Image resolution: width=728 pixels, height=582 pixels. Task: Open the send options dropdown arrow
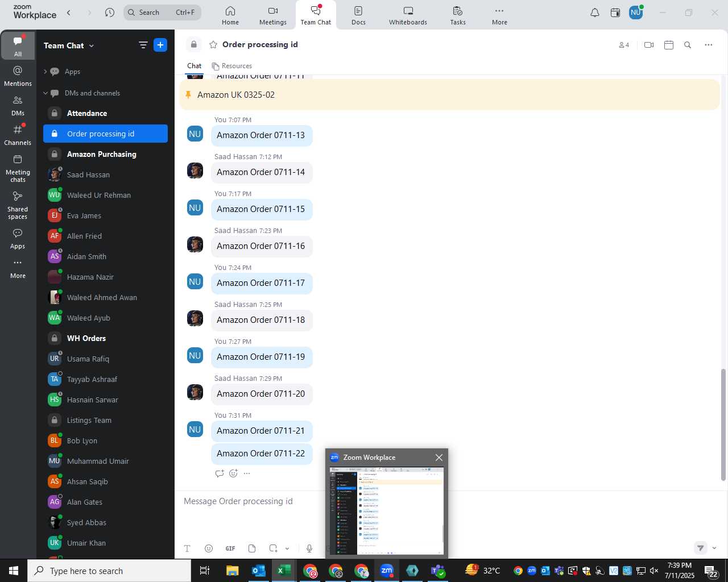(714, 548)
